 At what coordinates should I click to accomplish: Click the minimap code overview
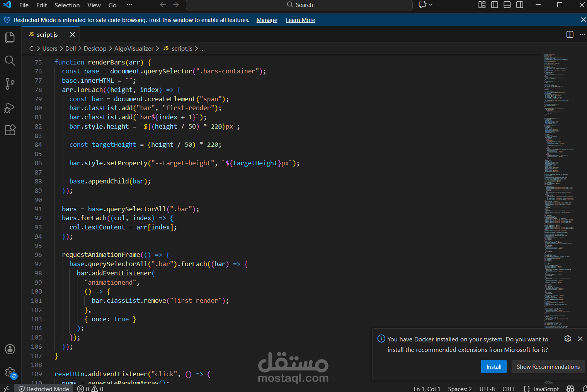[x=559, y=191]
